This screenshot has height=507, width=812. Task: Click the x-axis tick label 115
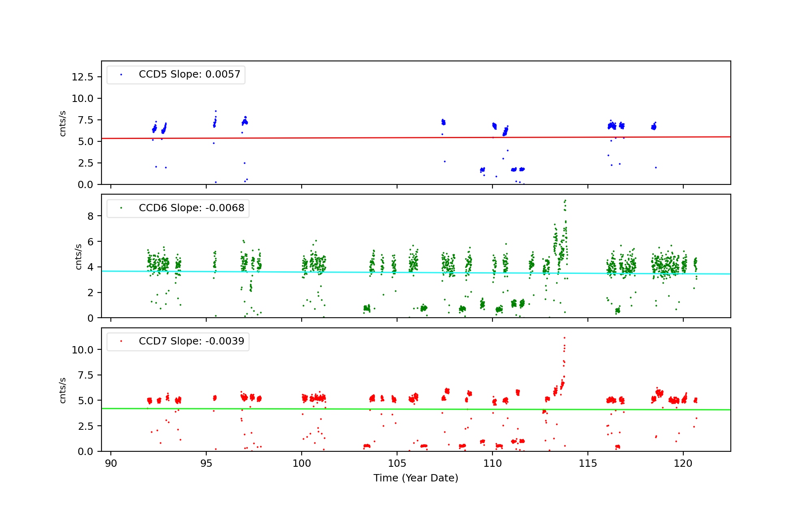click(587, 464)
